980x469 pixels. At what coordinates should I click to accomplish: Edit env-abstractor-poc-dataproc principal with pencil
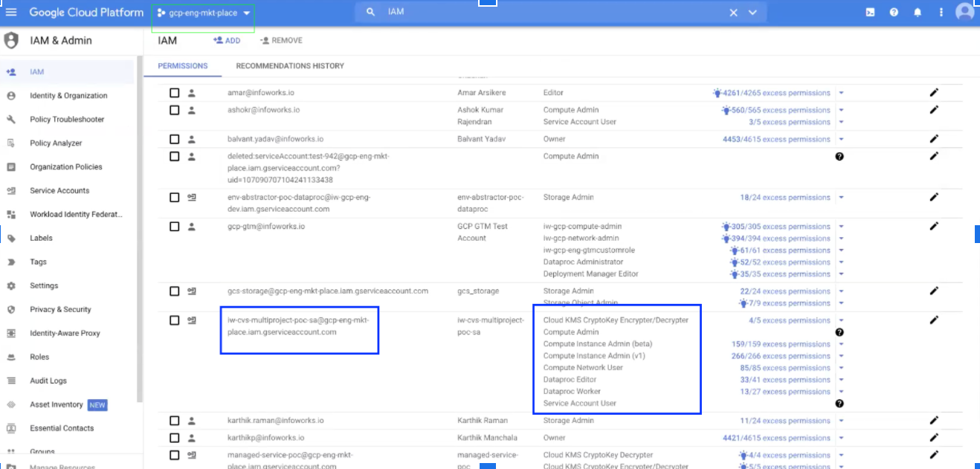click(x=934, y=197)
